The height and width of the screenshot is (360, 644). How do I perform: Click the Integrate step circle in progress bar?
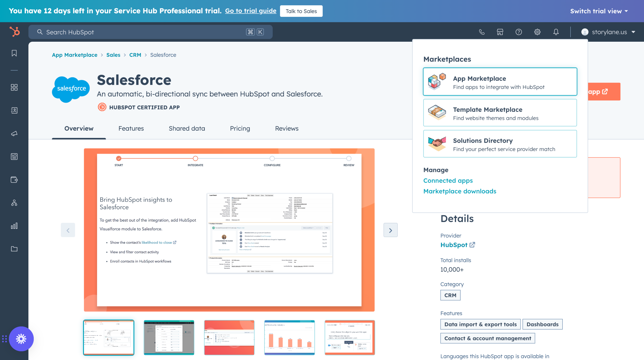pyautogui.click(x=195, y=158)
